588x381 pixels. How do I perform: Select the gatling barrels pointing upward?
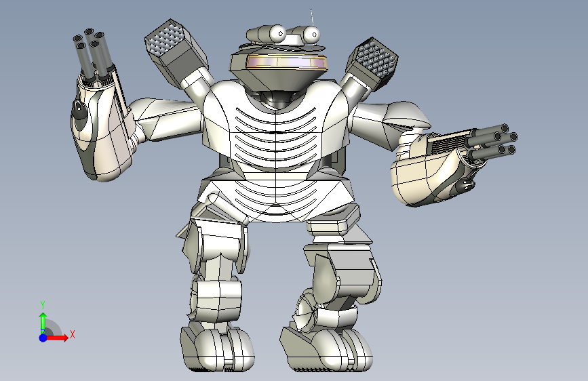pos(93,54)
